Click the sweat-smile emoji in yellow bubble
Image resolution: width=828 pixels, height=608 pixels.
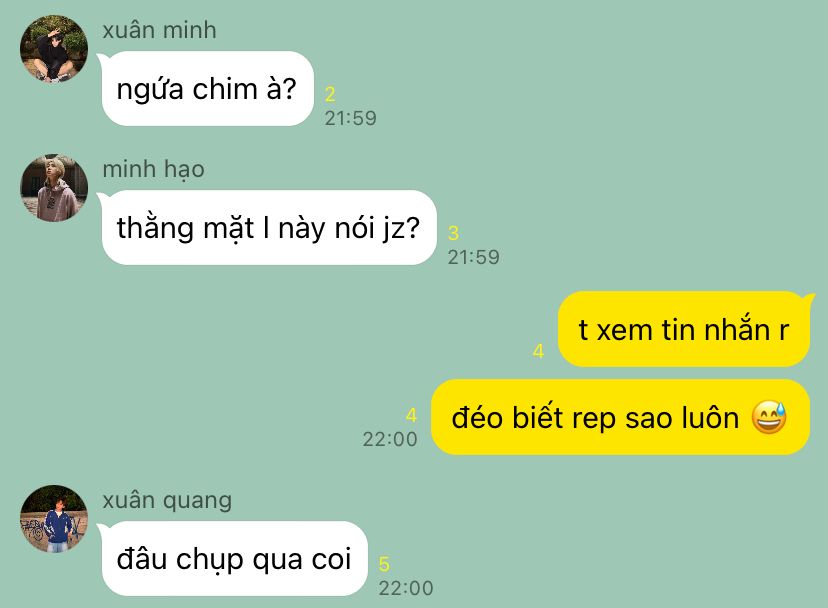click(769, 417)
